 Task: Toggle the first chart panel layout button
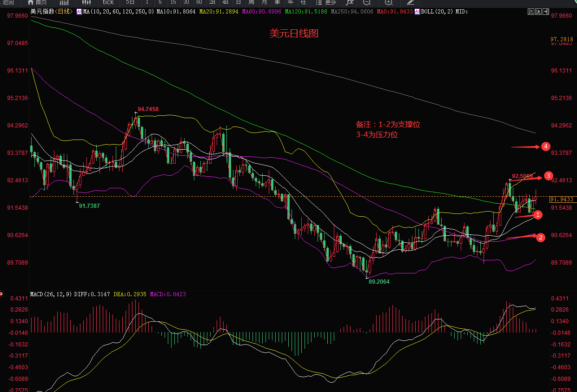point(531,12)
